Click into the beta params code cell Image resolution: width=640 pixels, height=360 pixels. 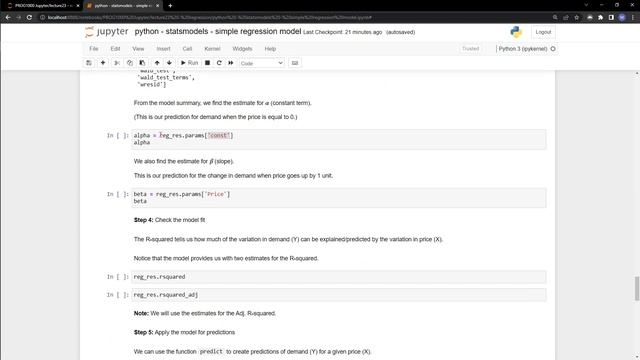[x=339, y=198]
